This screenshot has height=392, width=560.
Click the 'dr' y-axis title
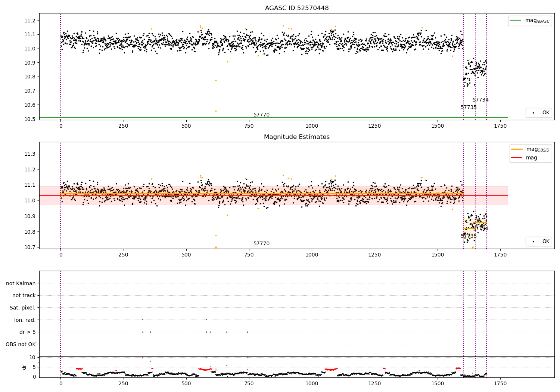pyautogui.click(x=24, y=367)
